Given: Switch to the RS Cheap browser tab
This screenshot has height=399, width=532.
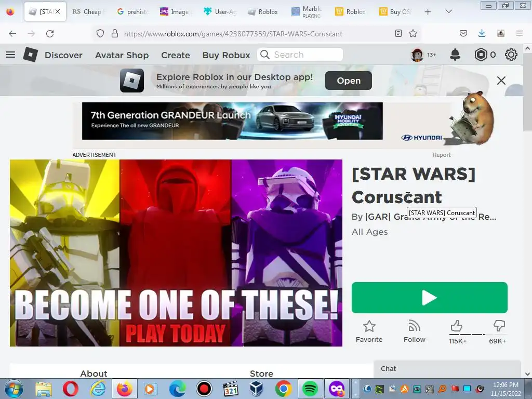Looking at the screenshot, I should 88,11.
